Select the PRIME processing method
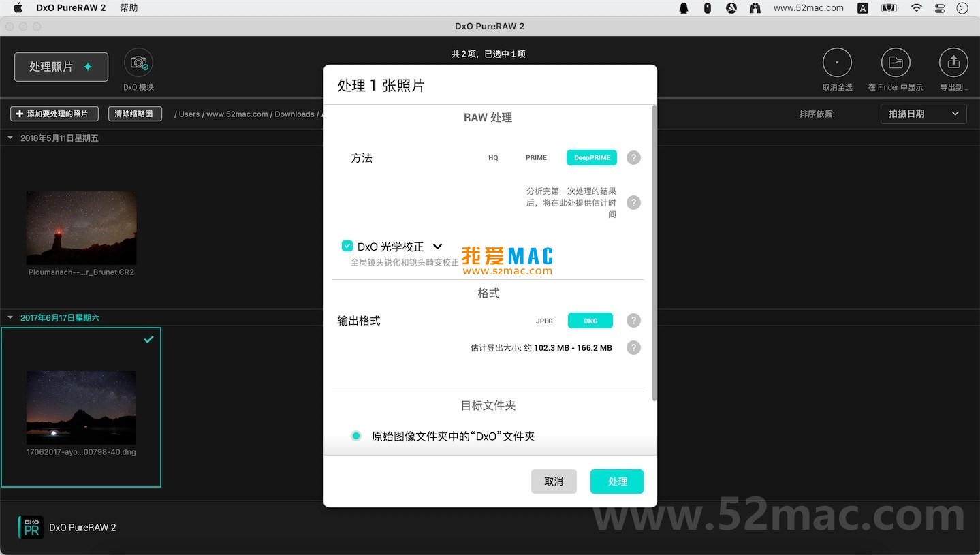Viewport: 980px width, 555px height. coord(536,158)
